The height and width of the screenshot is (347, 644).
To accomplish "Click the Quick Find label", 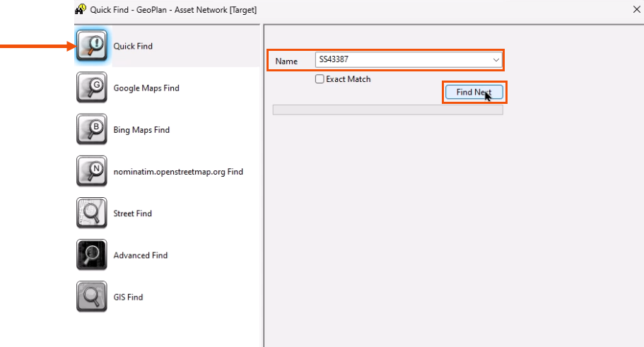I will [x=133, y=46].
